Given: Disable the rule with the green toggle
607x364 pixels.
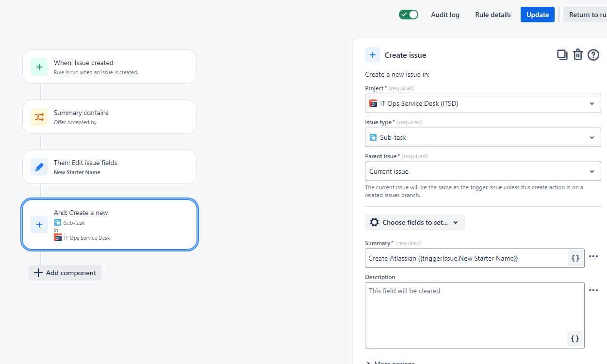Looking at the screenshot, I should 408,15.
